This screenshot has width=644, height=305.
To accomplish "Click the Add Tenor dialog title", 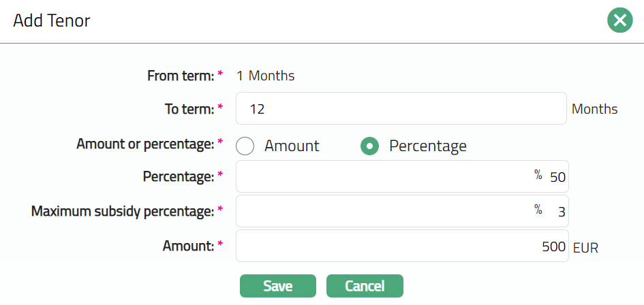I will click(x=52, y=21).
